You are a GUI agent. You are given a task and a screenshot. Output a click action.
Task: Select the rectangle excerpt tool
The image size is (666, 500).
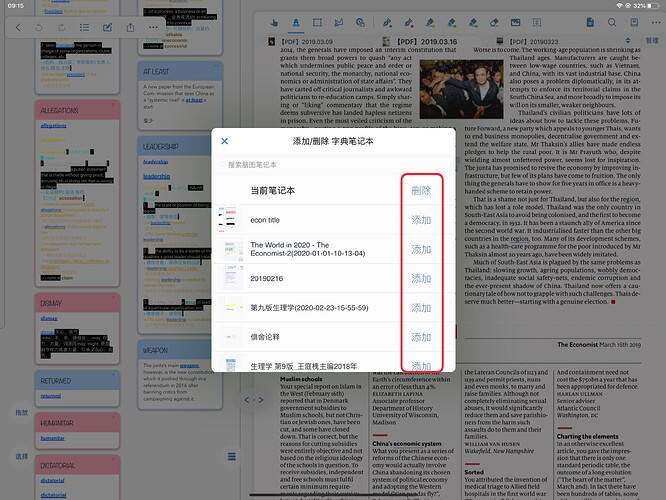pos(317,23)
